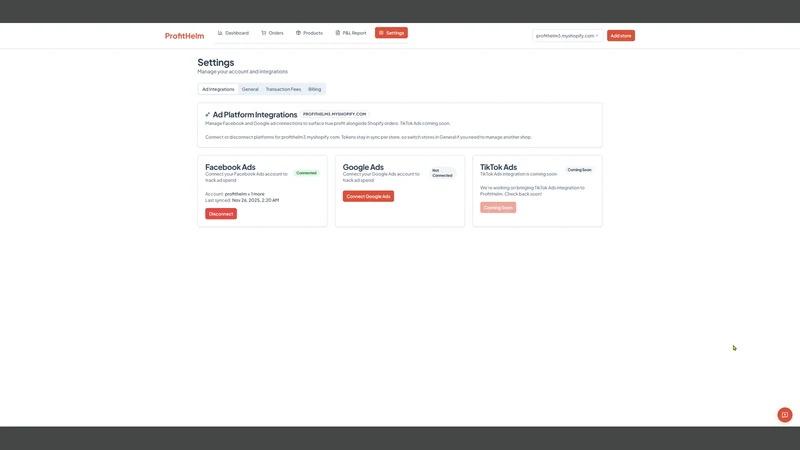Switch to the Ad Integrations tab

218,89
